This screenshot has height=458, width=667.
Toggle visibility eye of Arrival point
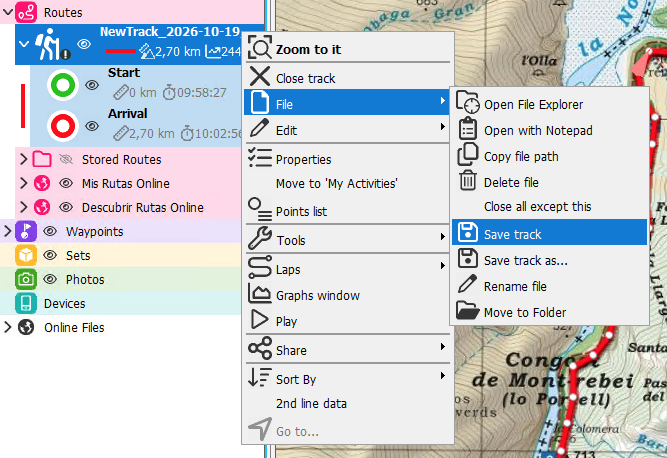click(92, 126)
